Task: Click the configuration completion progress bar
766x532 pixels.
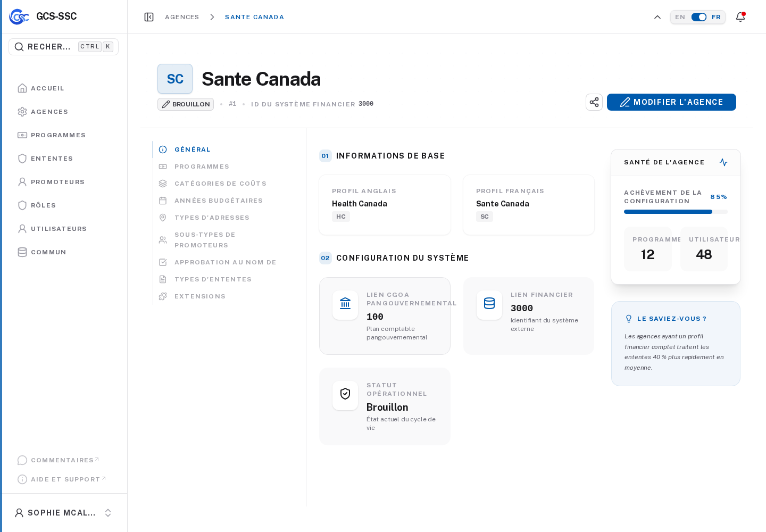Action: tap(676, 212)
